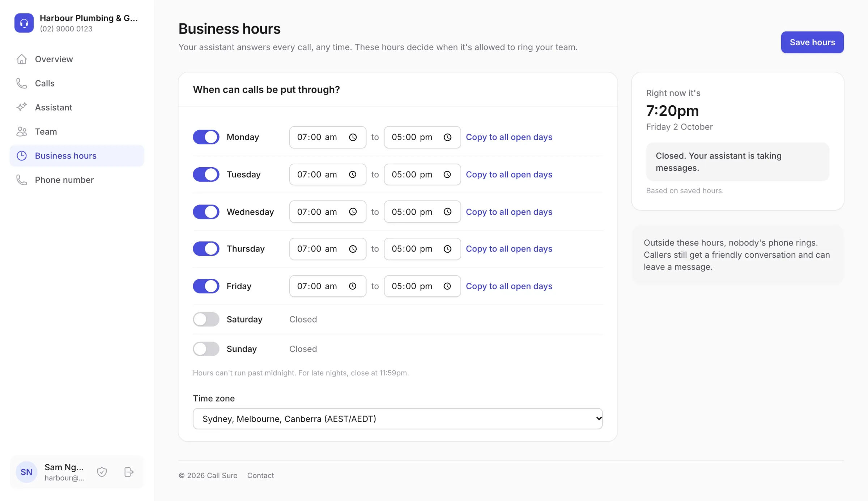Open clock picker for Tuesday end time

(x=447, y=174)
